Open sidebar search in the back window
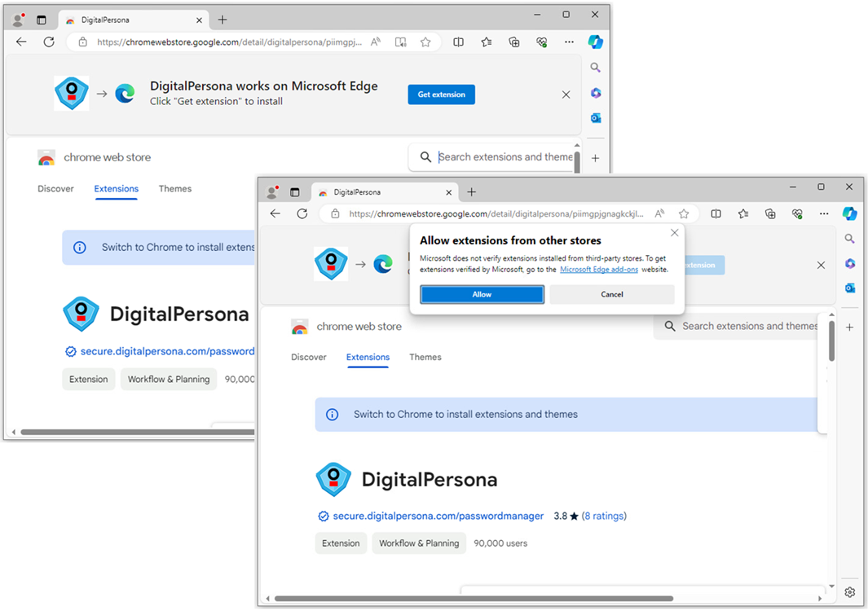Screen dimensions: 868x611 click(x=596, y=68)
